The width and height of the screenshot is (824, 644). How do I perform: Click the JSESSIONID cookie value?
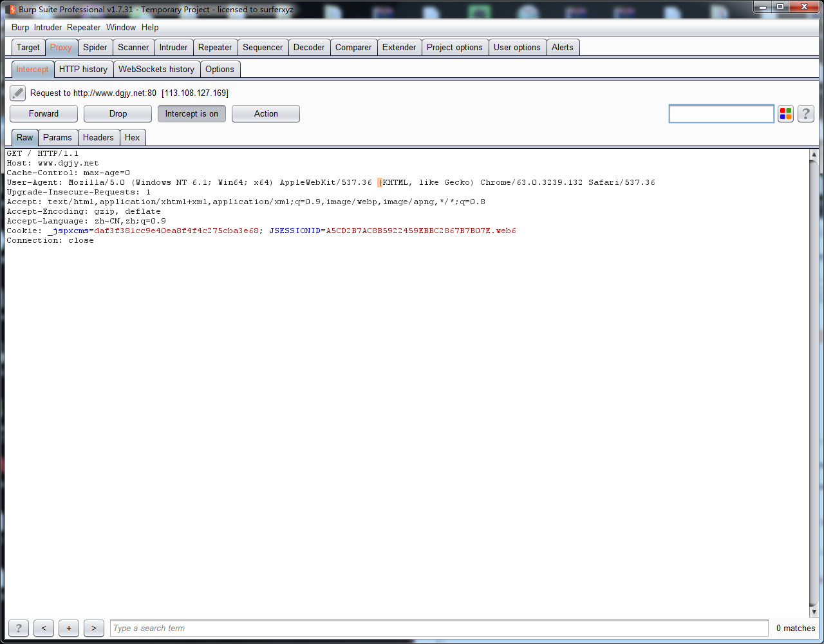pos(421,231)
